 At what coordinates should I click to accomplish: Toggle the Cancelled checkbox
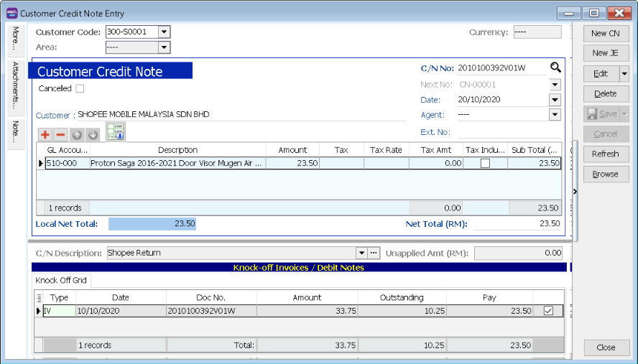point(80,88)
